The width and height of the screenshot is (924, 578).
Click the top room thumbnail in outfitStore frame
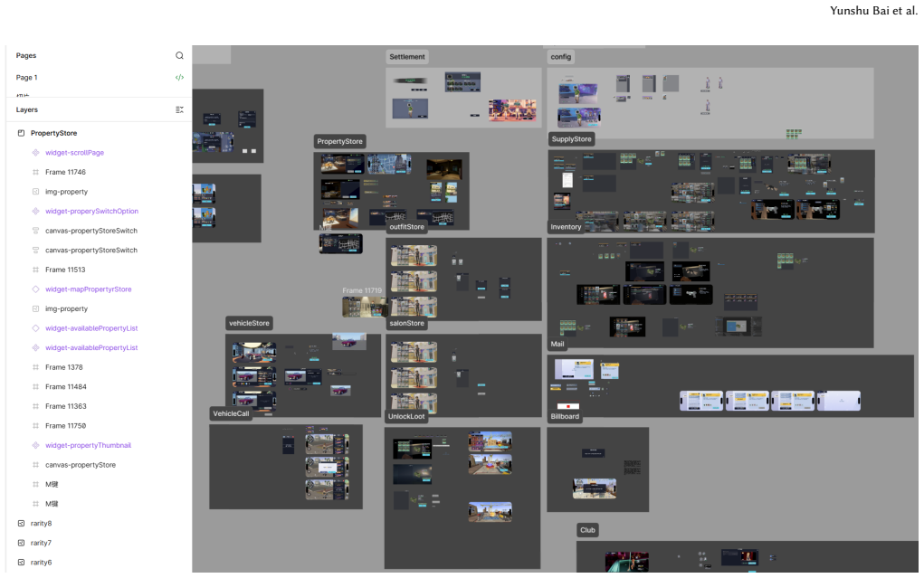pyautogui.click(x=414, y=256)
